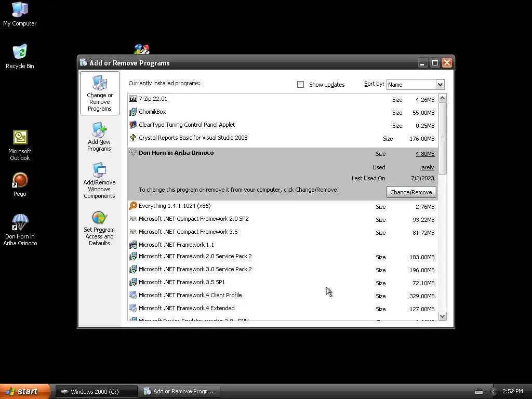Select Microsoft .NET Framework 2.0 Service Pack 2
The width and height of the screenshot is (532, 399).
[x=283, y=257]
